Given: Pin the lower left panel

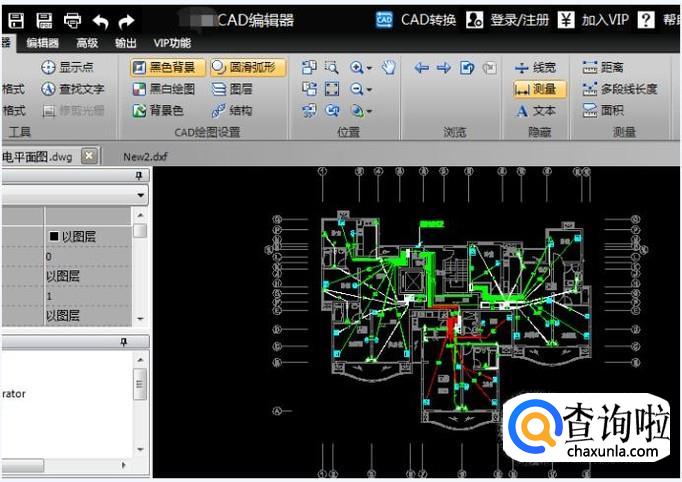Looking at the screenshot, I should [x=124, y=342].
